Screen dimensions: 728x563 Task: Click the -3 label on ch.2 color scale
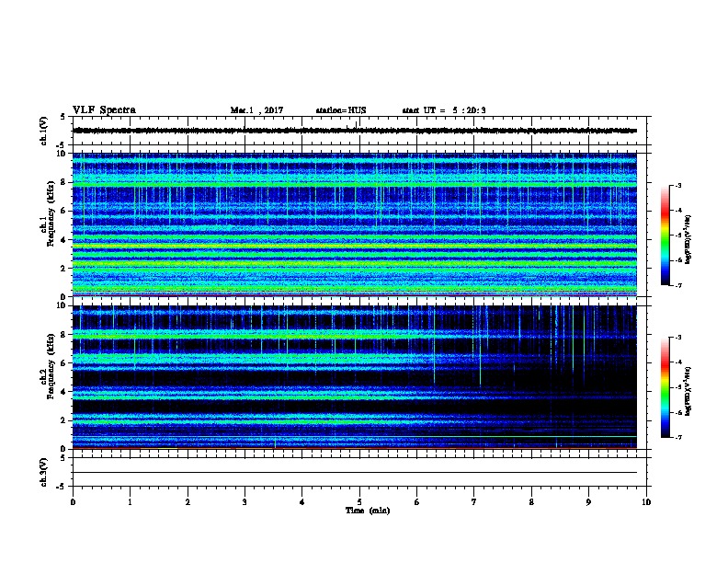point(678,338)
